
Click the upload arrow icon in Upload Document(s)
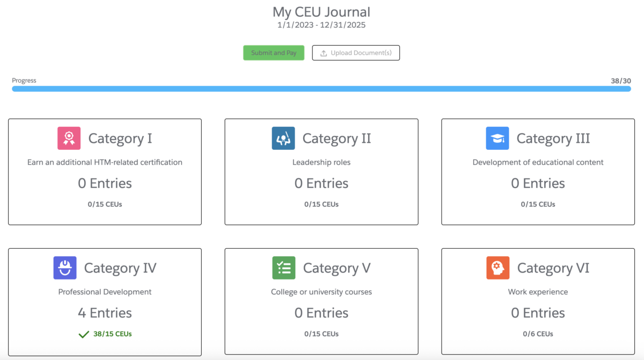click(323, 53)
